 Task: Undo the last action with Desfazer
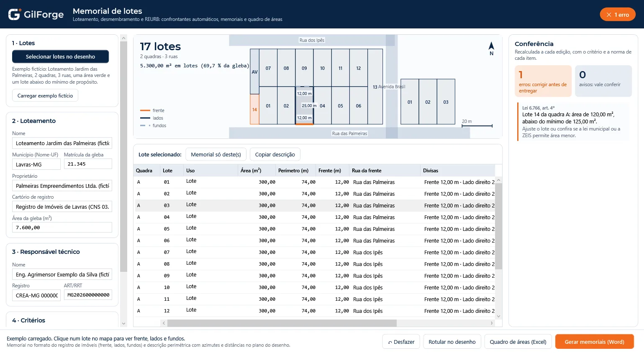[401, 342]
